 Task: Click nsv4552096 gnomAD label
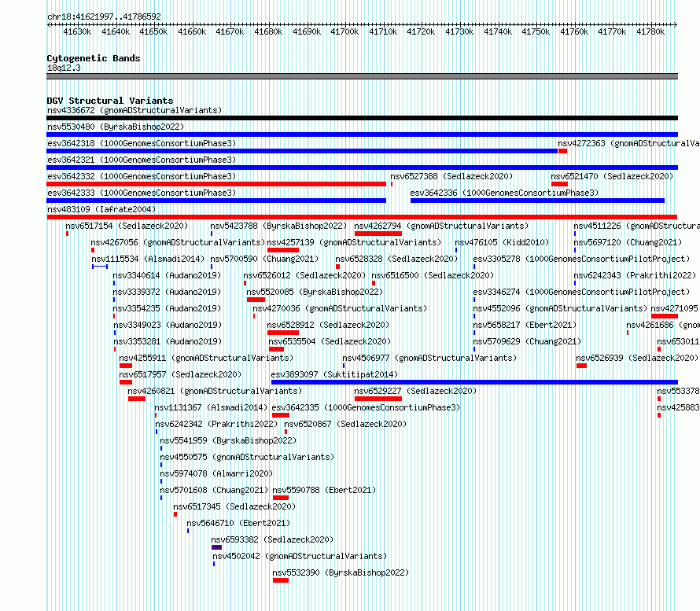(560, 308)
